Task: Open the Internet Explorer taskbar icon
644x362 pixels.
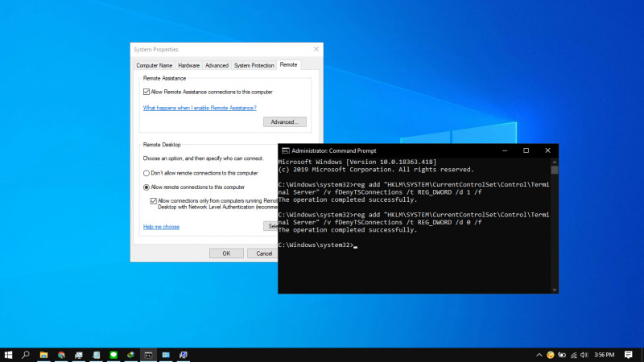Action: pos(131,355)
